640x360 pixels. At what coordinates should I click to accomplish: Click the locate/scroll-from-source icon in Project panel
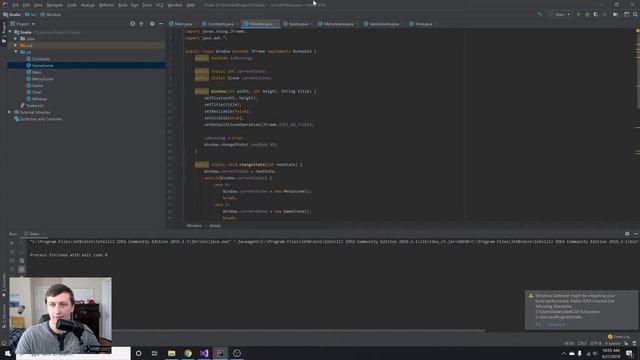pyautogui.click(x=133, y=24)
